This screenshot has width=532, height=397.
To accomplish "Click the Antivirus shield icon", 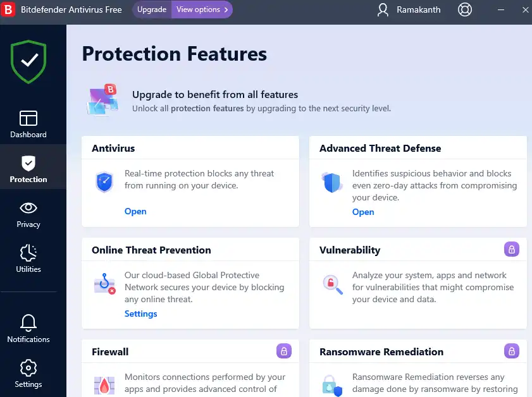I will (x=104, y=182).
